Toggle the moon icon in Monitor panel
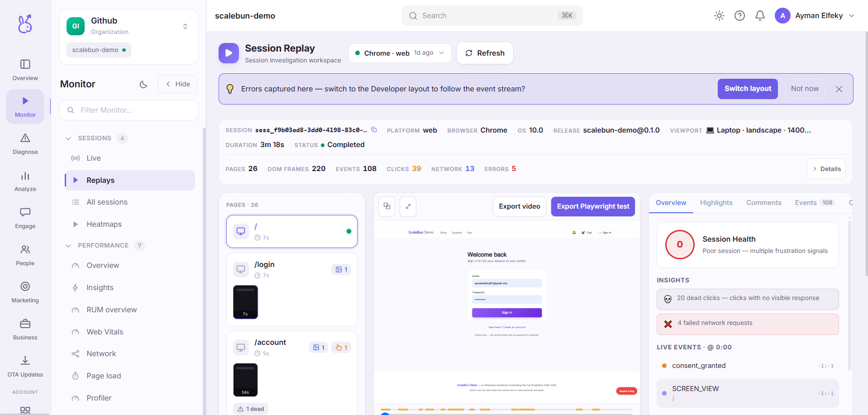 [x=143, y=84]
